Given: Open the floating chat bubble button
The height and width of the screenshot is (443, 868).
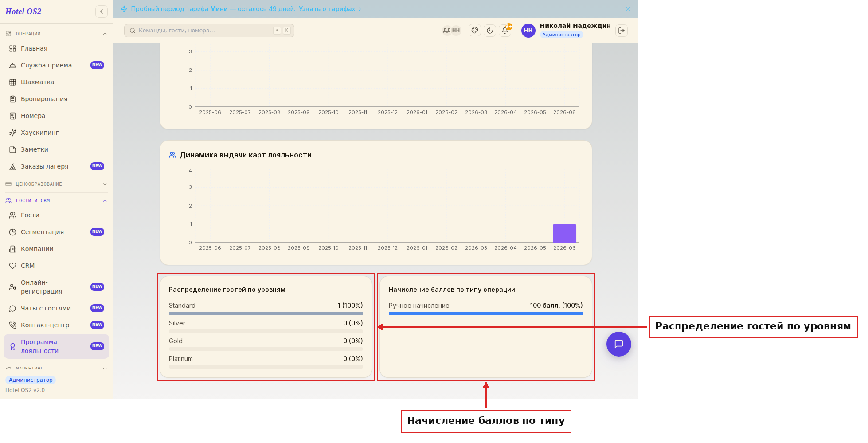Looking at the screenshot, I should [619, 344].
